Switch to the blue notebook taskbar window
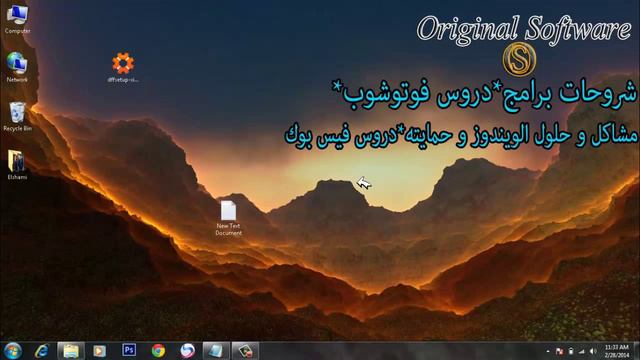 [216, 351]
